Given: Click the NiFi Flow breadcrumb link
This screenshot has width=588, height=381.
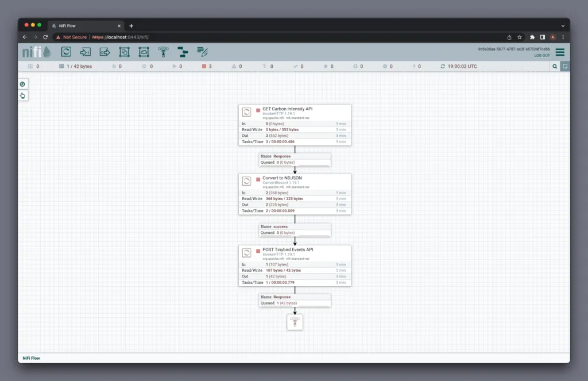Looking at the screenshot, I should (31, 358).
